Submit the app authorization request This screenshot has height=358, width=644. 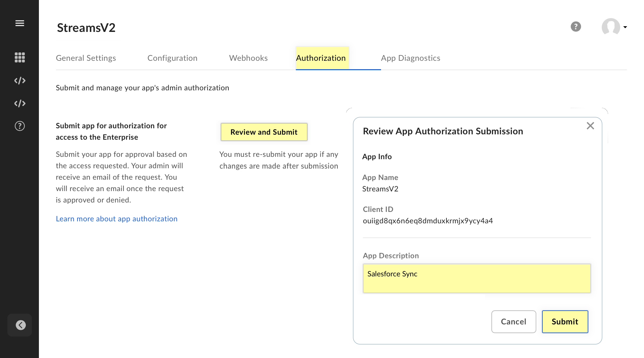click(565, 322)
